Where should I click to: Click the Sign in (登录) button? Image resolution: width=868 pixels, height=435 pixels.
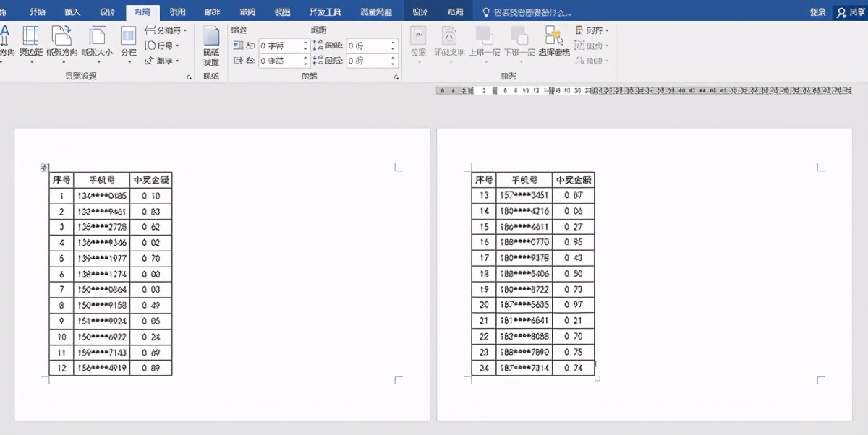pos(817,12)
